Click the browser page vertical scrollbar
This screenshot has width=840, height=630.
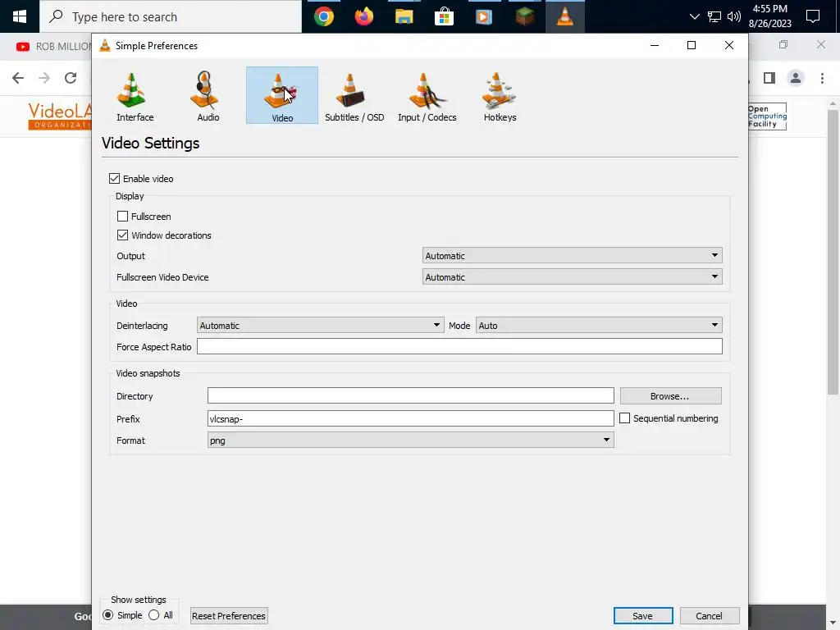833,252
